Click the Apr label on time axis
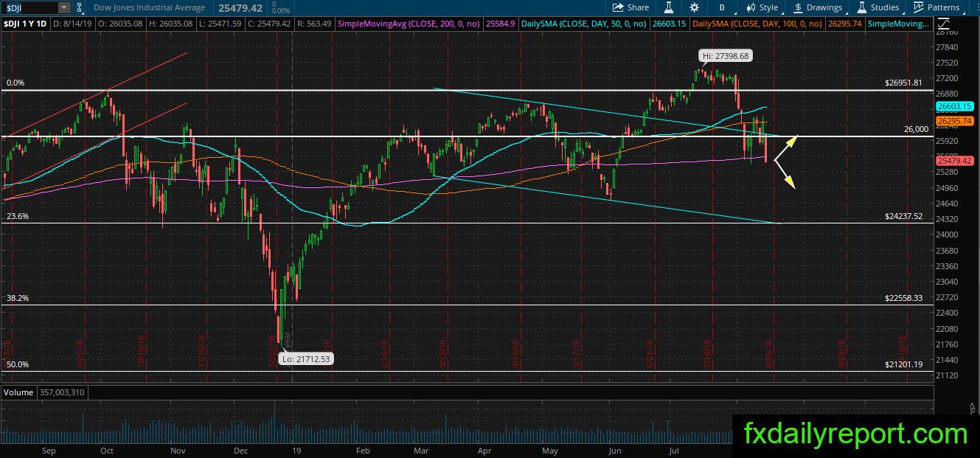The height and width of the screenshot is (458, 980). tap(484, 449)
